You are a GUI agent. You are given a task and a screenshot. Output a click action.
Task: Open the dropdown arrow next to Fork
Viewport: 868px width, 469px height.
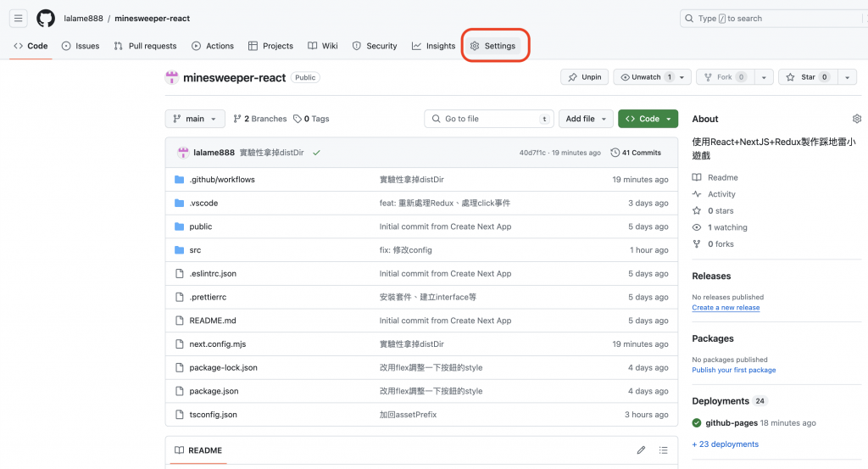[764, 77]
